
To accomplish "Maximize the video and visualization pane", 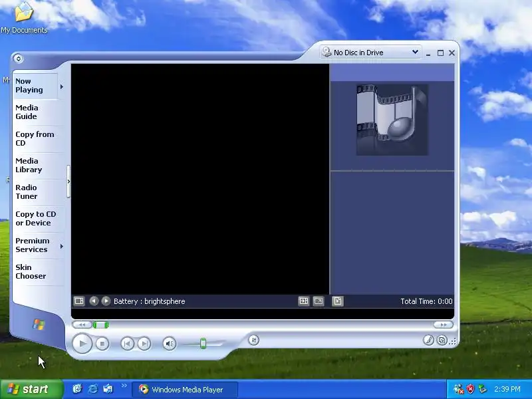I will (x=304, y=301).
